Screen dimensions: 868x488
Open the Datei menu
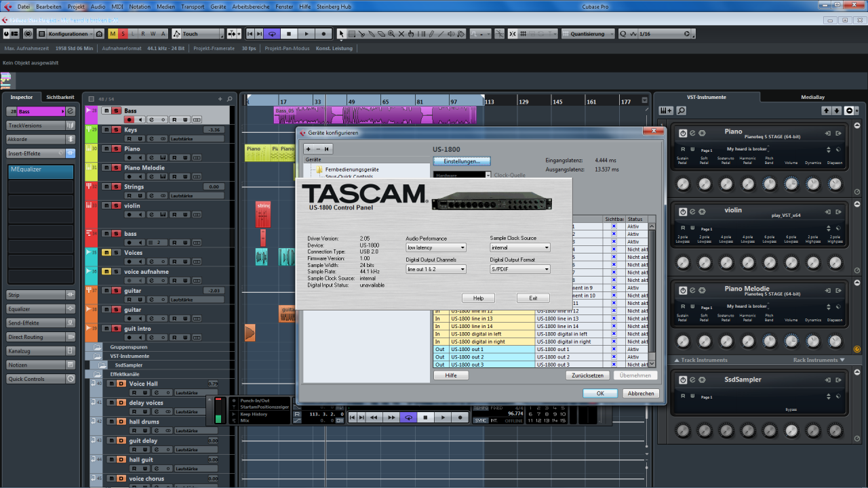click(x=23, y=6)
